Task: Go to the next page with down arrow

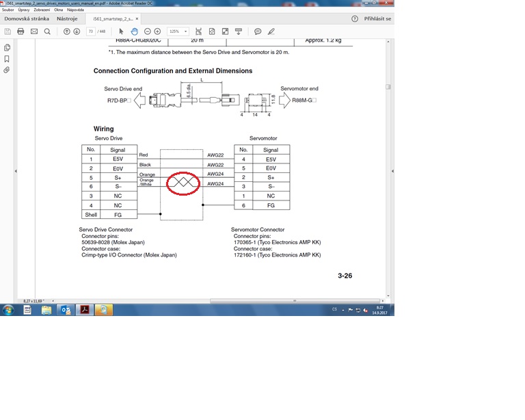Action: [x=77, y=31]
